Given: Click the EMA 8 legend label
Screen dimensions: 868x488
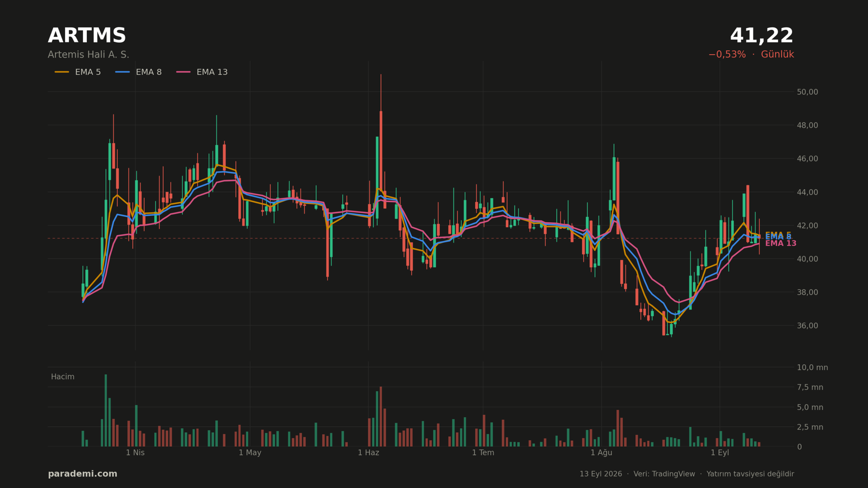Looking at the screenshot, I should click(149, 72).
